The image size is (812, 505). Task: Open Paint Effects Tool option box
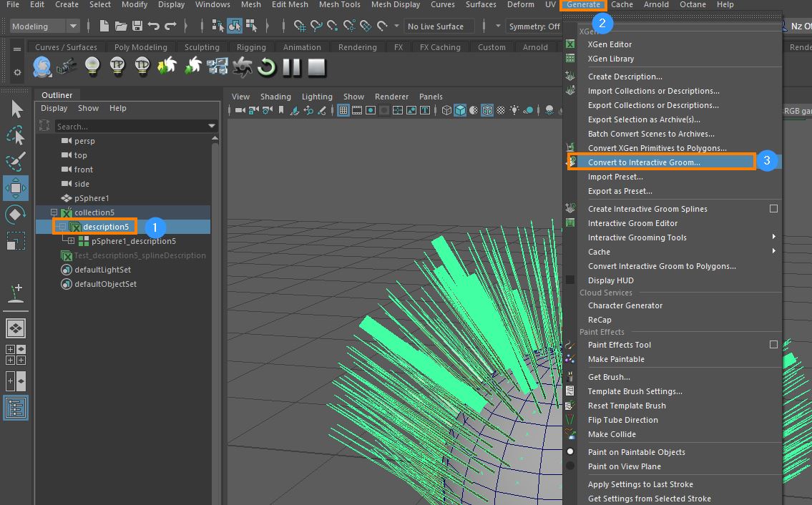click(773, 345)
